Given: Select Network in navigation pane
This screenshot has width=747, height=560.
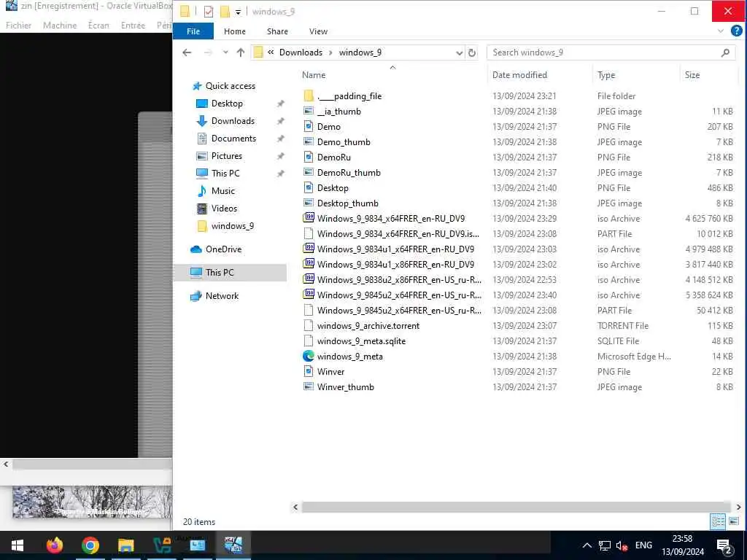Looking at the screenshot, I should pos(222,296).
